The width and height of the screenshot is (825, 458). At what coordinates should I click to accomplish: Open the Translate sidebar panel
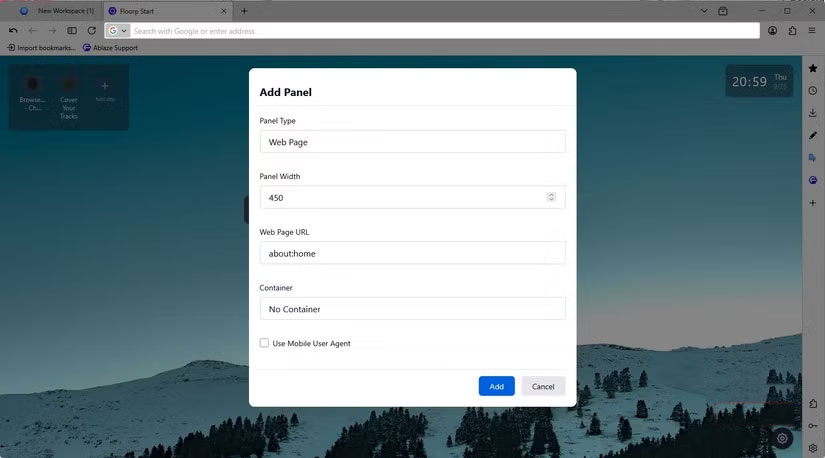pos(813,158)
